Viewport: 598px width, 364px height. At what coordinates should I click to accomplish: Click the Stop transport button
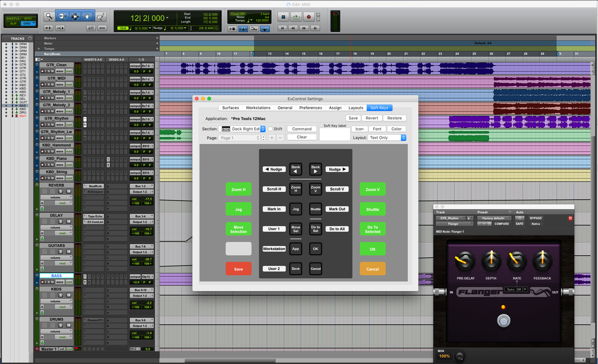coord(283,17)
